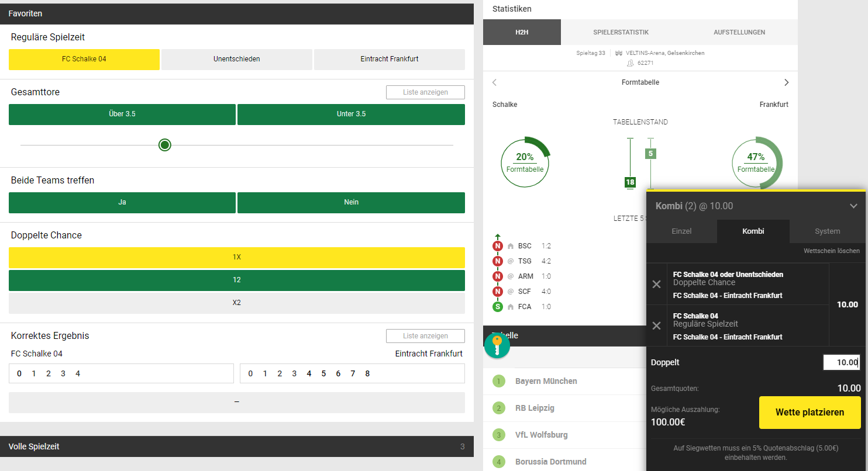Open Borussia Dortmund in table
Image resolution: width=868 pixels, height=471 pixels.
(551, 462)
